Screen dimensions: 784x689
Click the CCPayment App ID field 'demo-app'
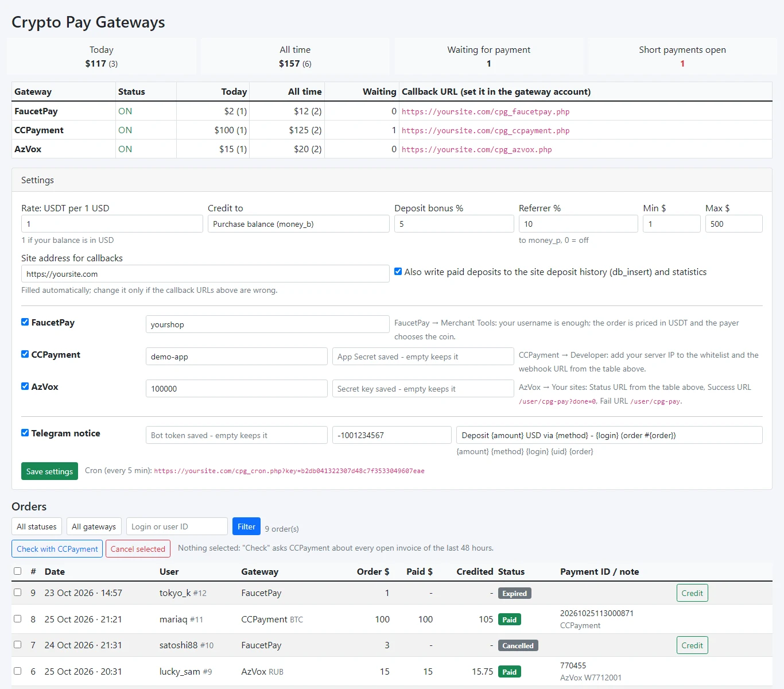(236, 357)
